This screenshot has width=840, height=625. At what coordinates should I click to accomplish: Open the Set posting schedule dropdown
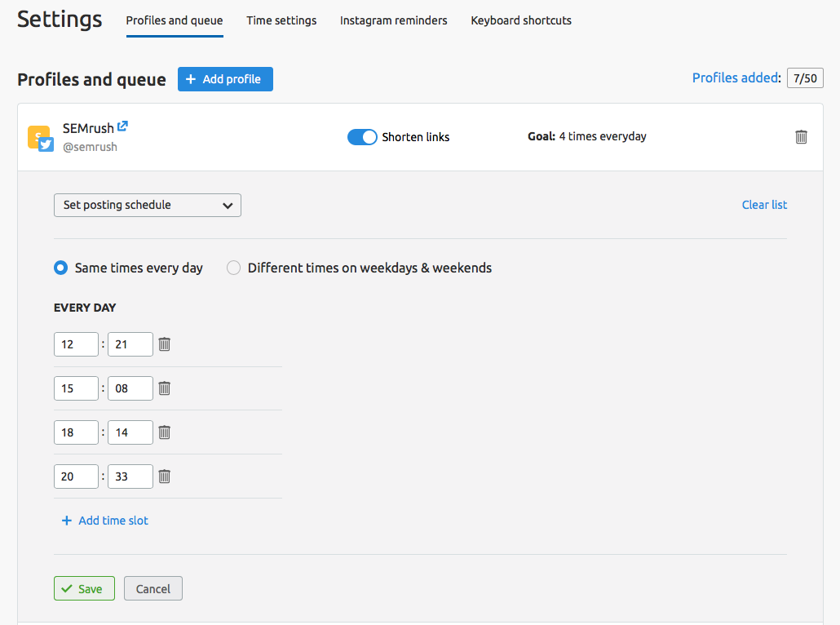tap(148, 205)
